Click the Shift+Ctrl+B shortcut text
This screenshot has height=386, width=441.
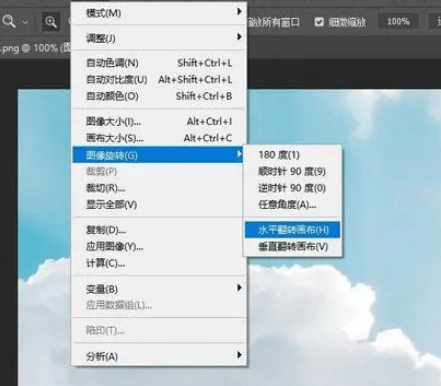[x=204, y=96]
